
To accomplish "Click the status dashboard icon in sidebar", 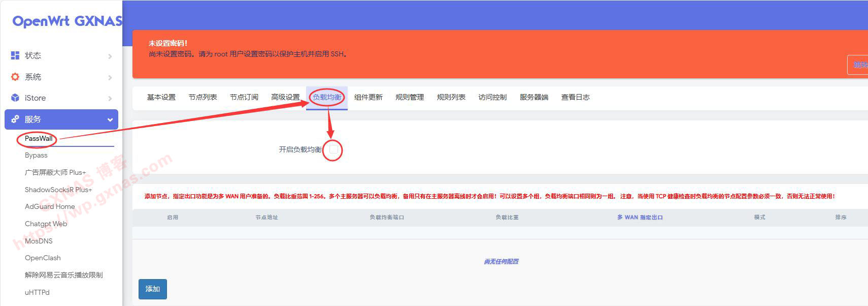I will (x=15, y=55).
